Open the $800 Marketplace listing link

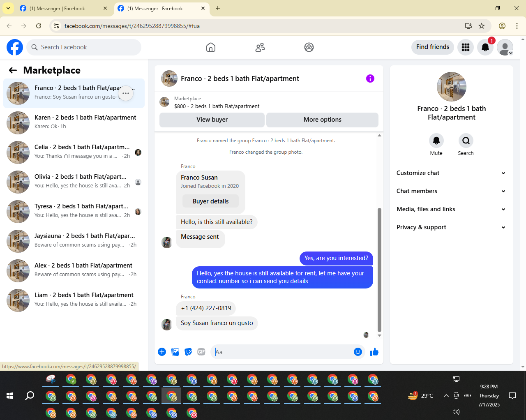[217, 106]
